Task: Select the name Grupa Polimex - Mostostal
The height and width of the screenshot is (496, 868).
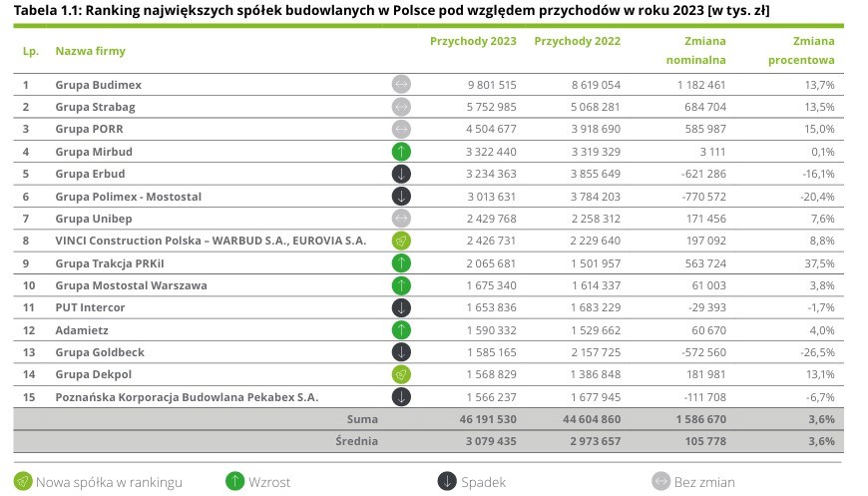Action: (x=128, y=197)
